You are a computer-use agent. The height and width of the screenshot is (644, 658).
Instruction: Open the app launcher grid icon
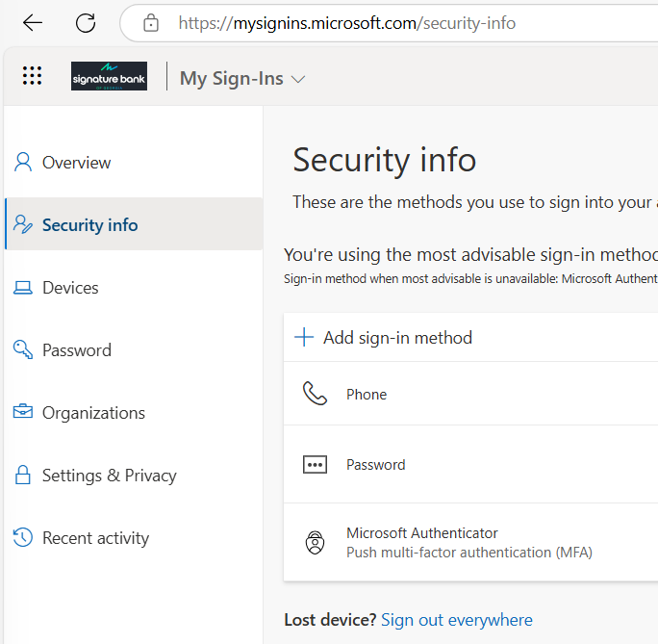point(32,76)
